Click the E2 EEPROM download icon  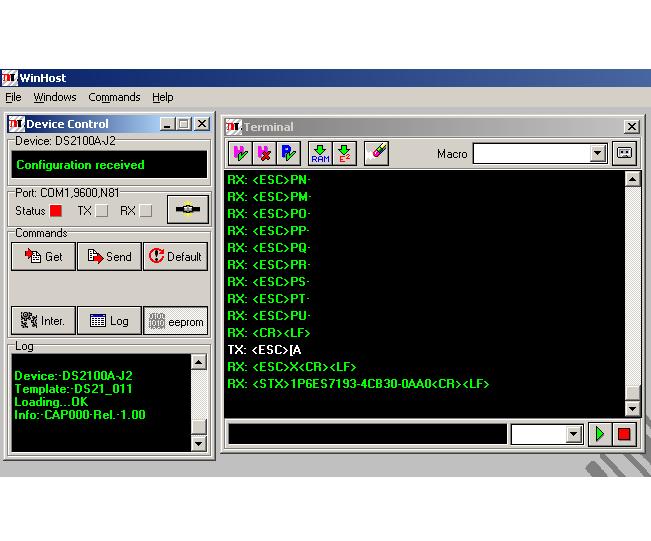[344, 153]
